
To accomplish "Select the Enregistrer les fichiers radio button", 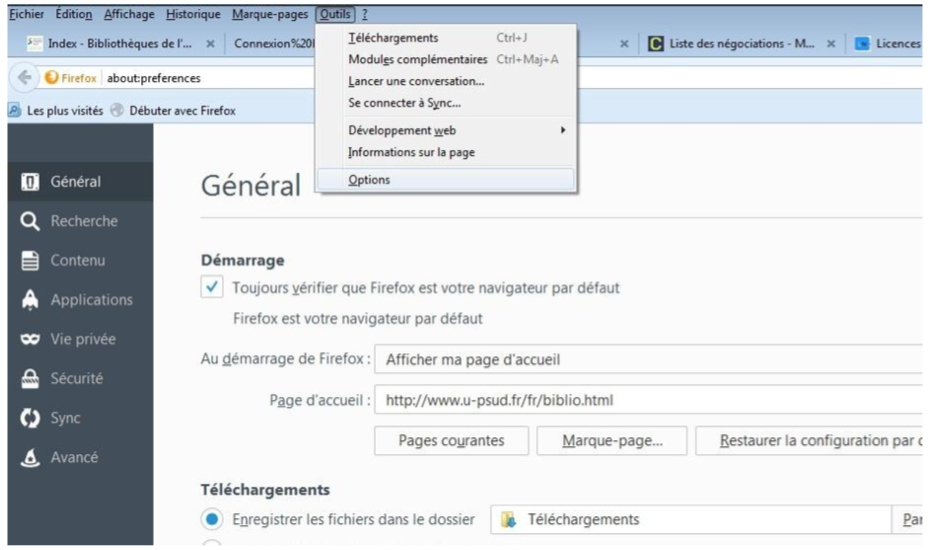I will tap(212, 519).
